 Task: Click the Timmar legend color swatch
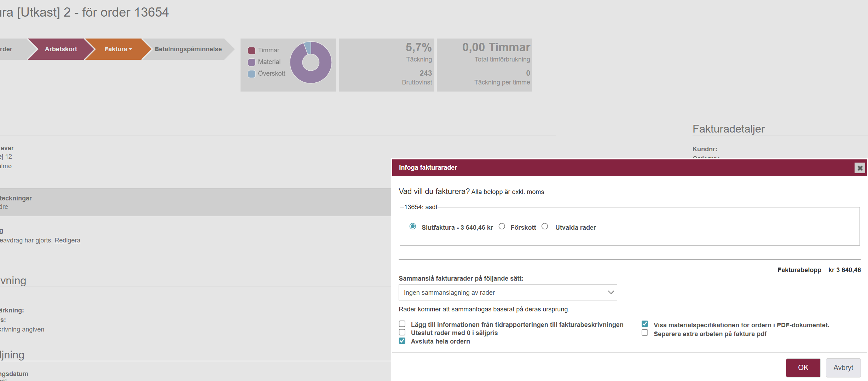coord(251,51)
